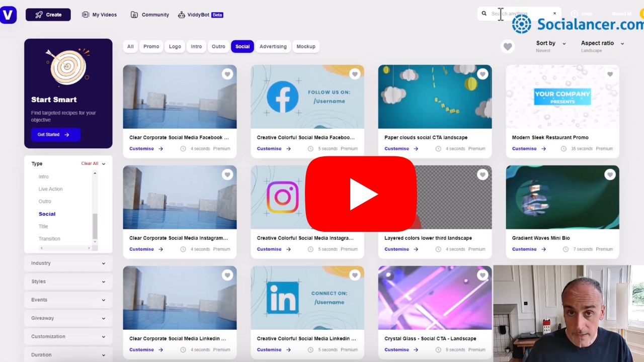Customise Clear Corporate Social Media Facebook
The width and height of the screenshot is (644, 362).
click(146, 148)
